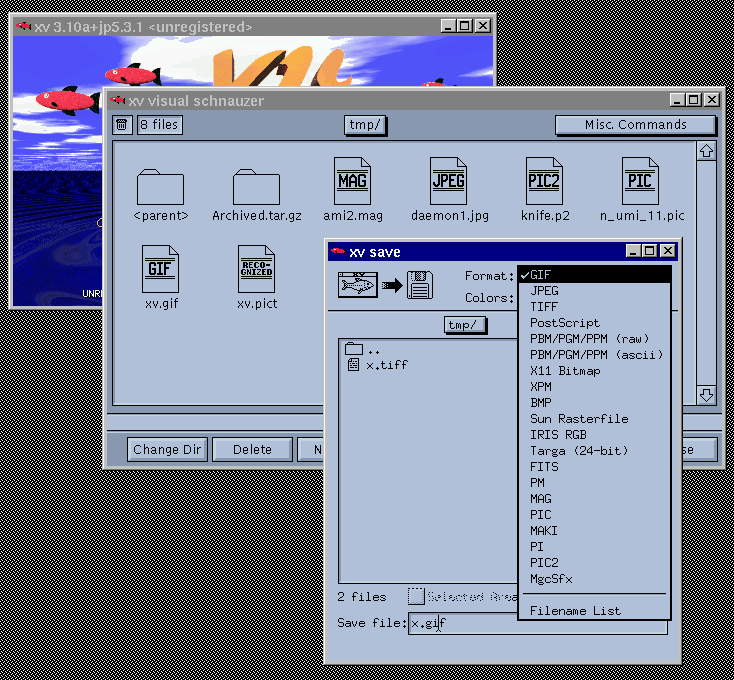Choose PBM/PGM/PPM (raw) format

pos(595,339)
